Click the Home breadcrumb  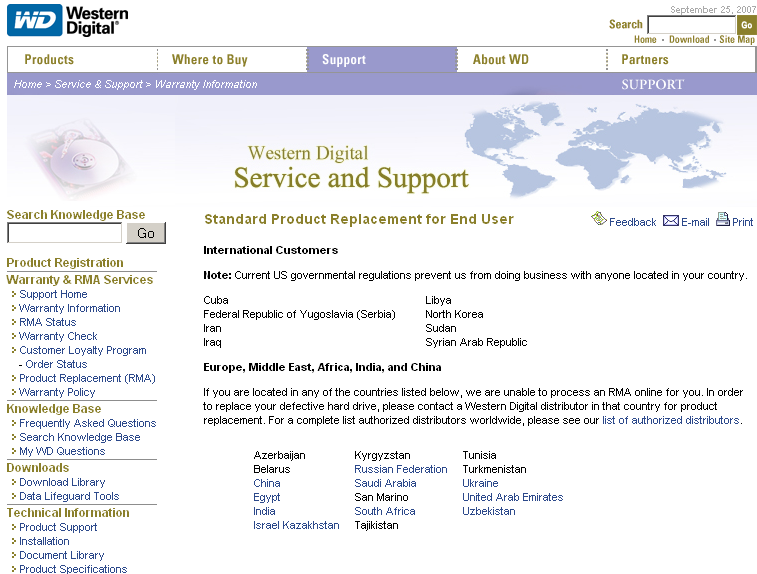click(x=28, y=84)
